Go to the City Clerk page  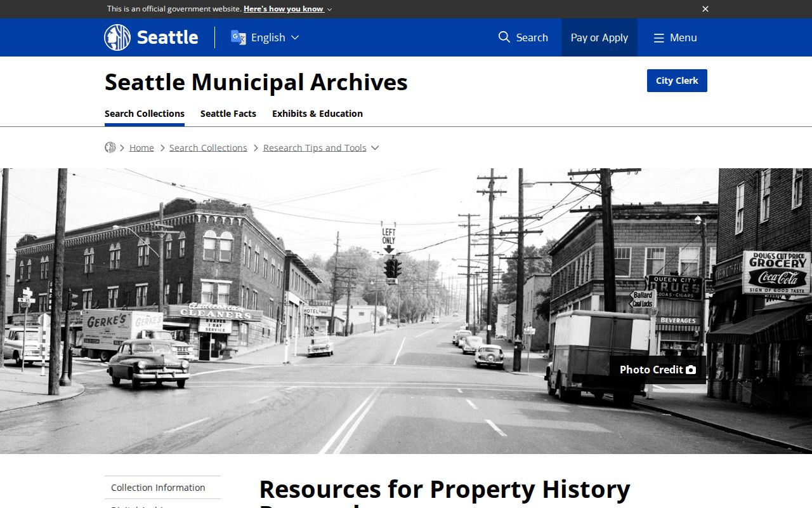(x=677, y=81)
